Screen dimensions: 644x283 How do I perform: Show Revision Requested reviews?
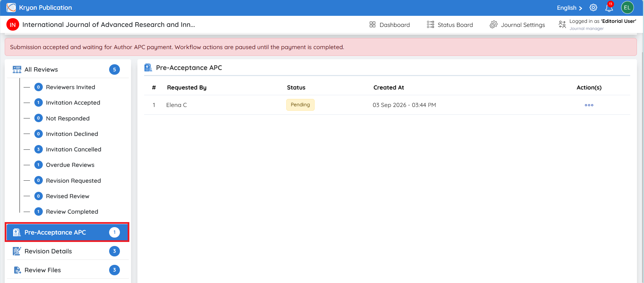click(x=73, y=181)
